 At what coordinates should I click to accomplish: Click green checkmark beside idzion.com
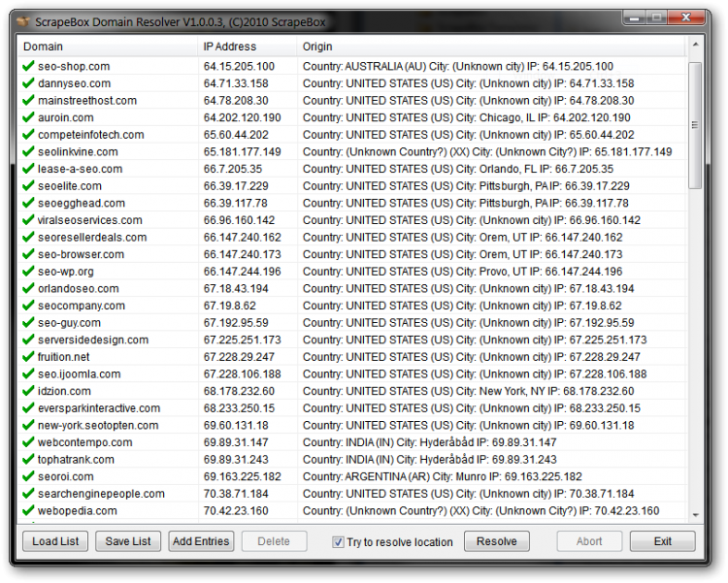[x=28, y=391]
